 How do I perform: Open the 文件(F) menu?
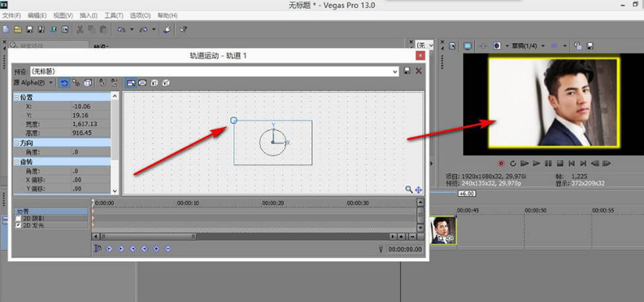(11, 15)
